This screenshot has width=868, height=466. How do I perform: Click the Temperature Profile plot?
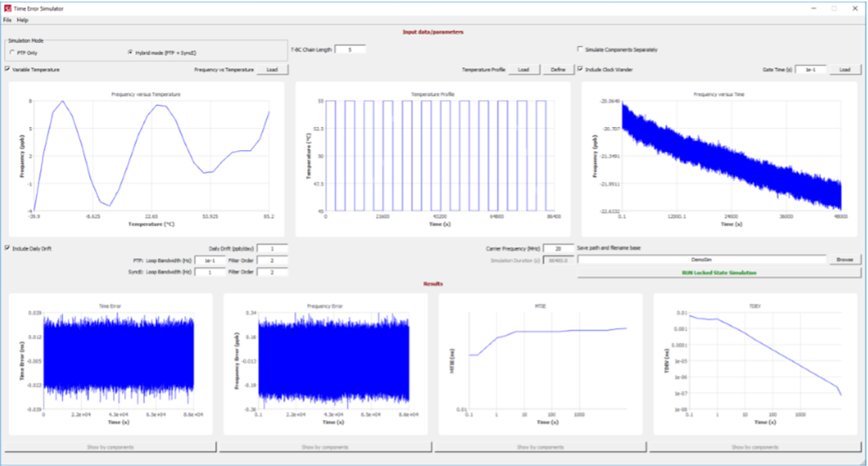point(433,159)
